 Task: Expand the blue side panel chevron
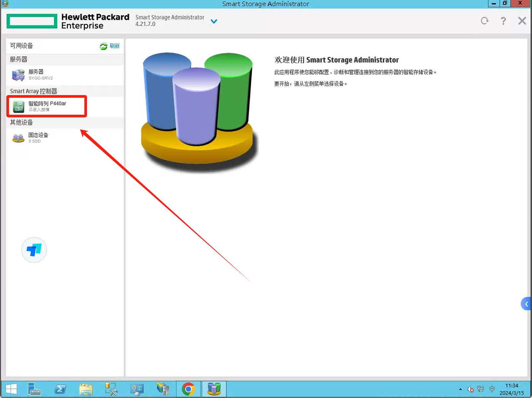[x=526, y=304]
